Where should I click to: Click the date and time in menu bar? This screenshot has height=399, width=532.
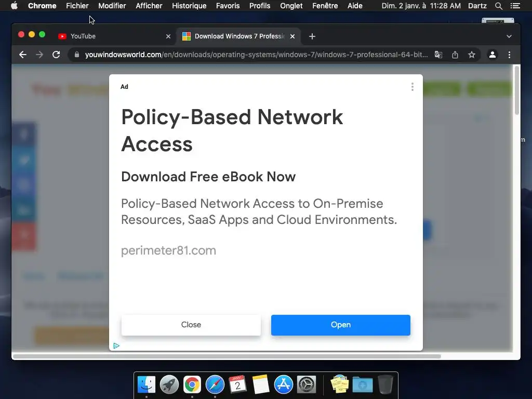point(421,6)
